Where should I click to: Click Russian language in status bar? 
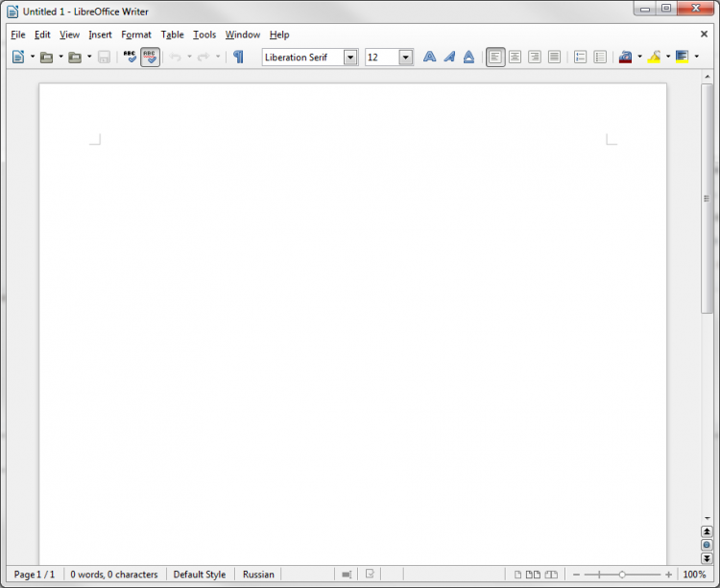258,575
